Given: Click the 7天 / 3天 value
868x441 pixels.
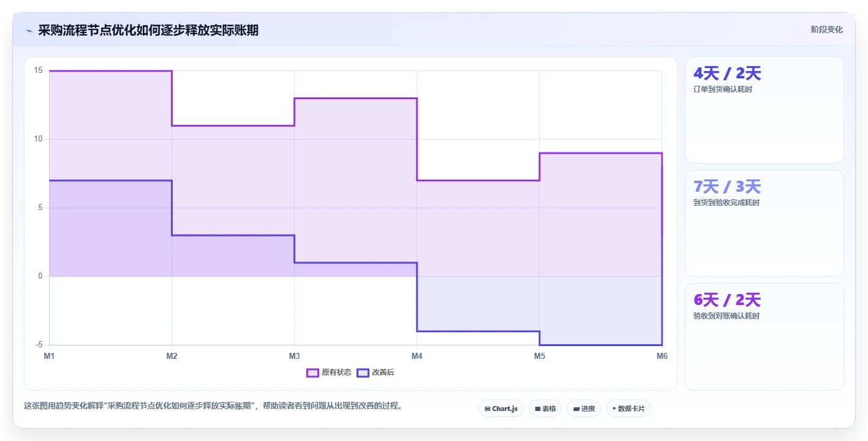Looking at the screenshot, I should (726, 187).
